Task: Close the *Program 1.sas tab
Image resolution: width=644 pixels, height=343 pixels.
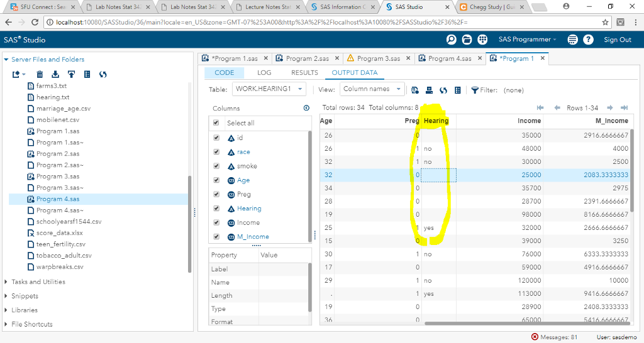Action: tap(266, 58)
